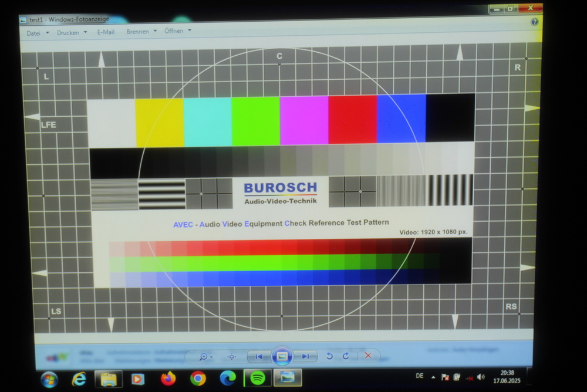Open the magnifier zoom control
The height and width of the screenshot is (392, 587).
pyautogui.click(x=205, y=356)
